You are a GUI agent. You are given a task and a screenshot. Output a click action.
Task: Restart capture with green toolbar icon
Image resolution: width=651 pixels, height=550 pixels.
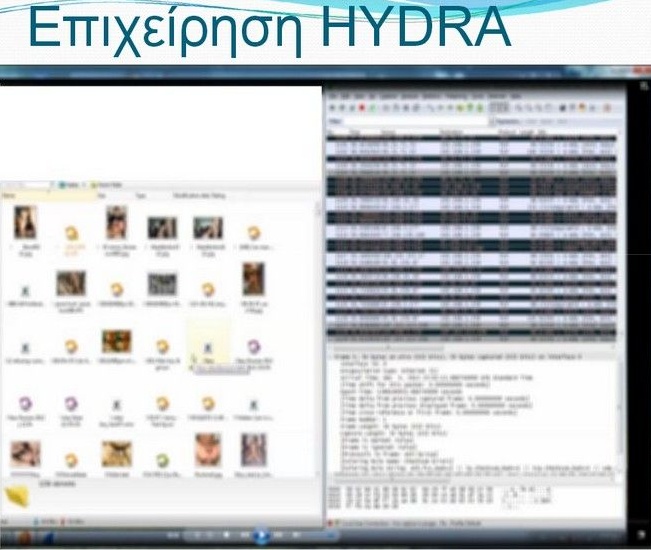click(x=372, y=108)
